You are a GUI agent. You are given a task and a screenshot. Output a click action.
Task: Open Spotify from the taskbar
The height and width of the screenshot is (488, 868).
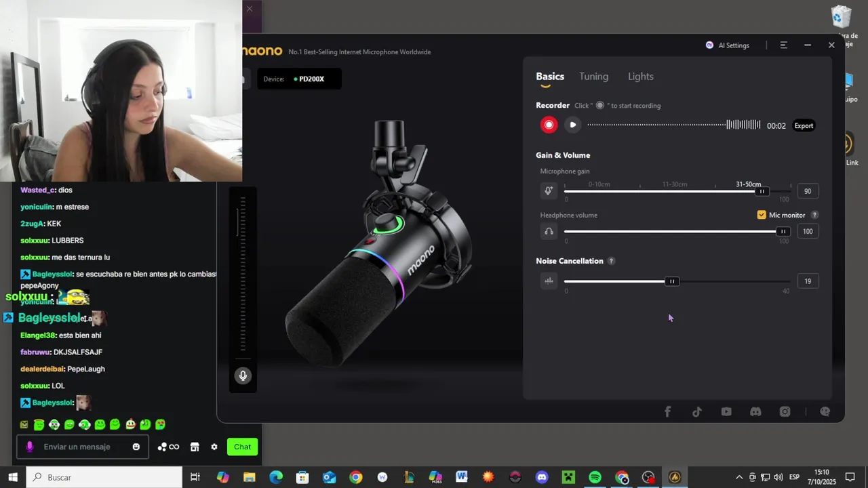595,477
